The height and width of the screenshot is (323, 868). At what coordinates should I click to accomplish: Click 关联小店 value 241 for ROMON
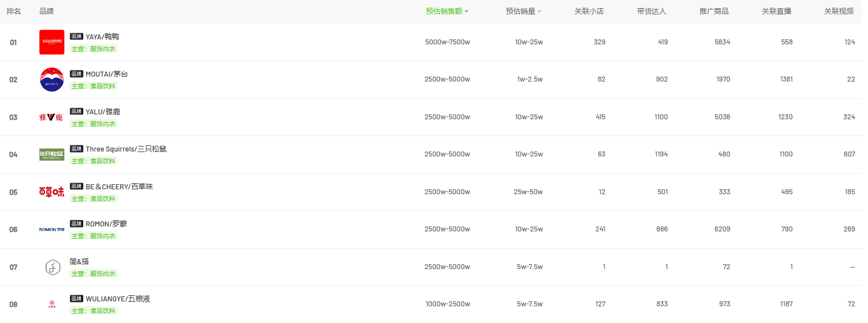click(600, 229)
